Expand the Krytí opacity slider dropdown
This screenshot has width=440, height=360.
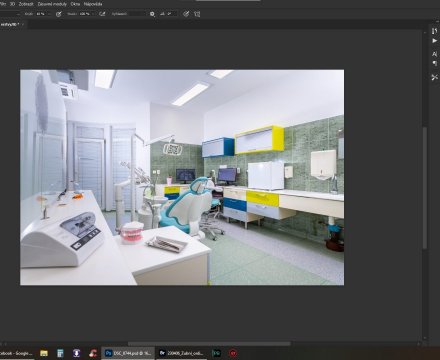point(49,14)
